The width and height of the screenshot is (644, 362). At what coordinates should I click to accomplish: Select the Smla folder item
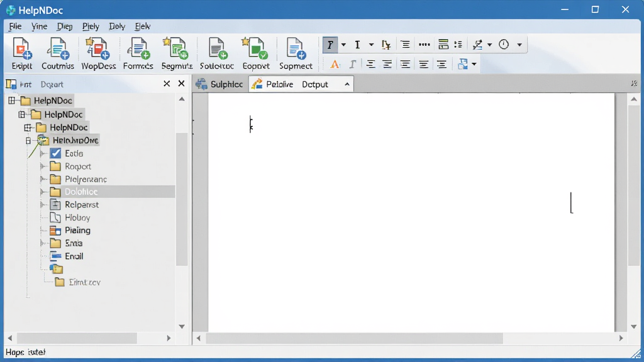tap(74, 243)
